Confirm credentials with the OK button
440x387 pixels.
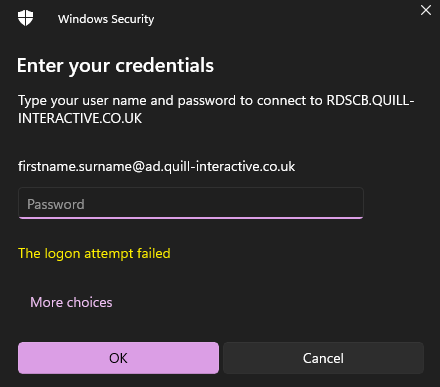(118, 358)
